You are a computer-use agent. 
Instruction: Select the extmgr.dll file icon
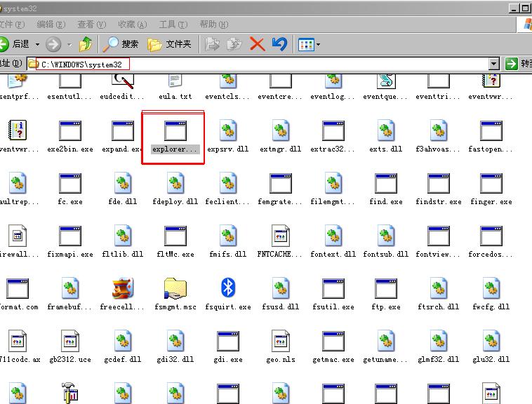pos(281,130)
